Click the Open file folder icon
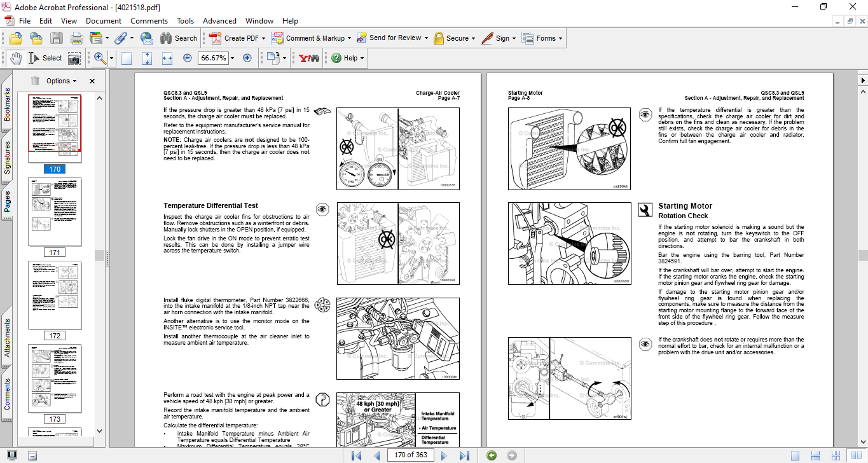Viewport: 868px width, 463px height. [16, 38]
